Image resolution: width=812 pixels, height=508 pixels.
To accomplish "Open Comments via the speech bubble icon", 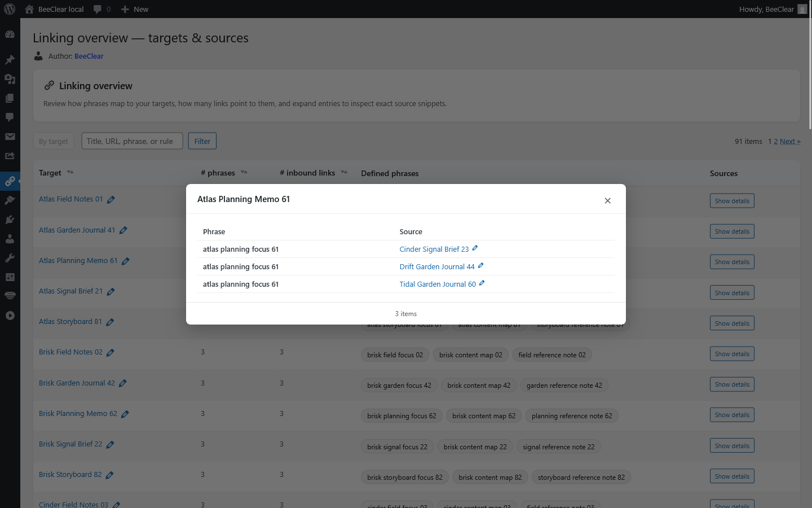I will pyautogui.click(x=10, y=117).
